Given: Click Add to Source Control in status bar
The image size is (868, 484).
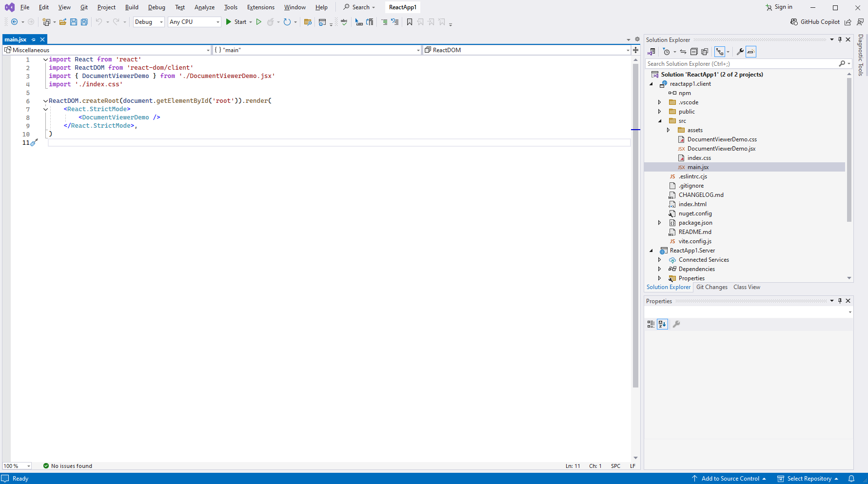Looking at the screenshot, I should click(x=730, y=479).
